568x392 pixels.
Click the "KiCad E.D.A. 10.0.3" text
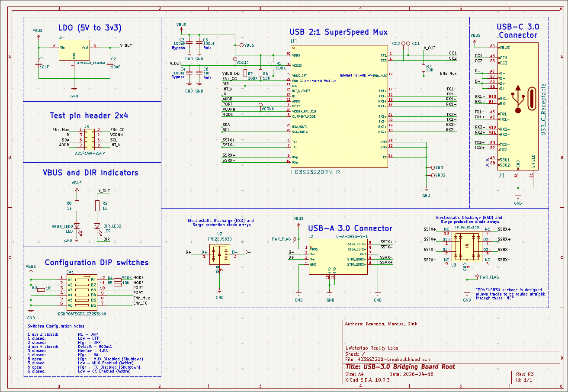click(x=368, y=379)
